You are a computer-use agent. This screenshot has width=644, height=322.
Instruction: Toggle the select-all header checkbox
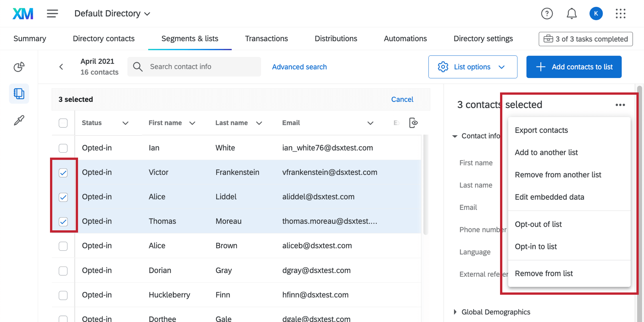[x=63, y=123]
